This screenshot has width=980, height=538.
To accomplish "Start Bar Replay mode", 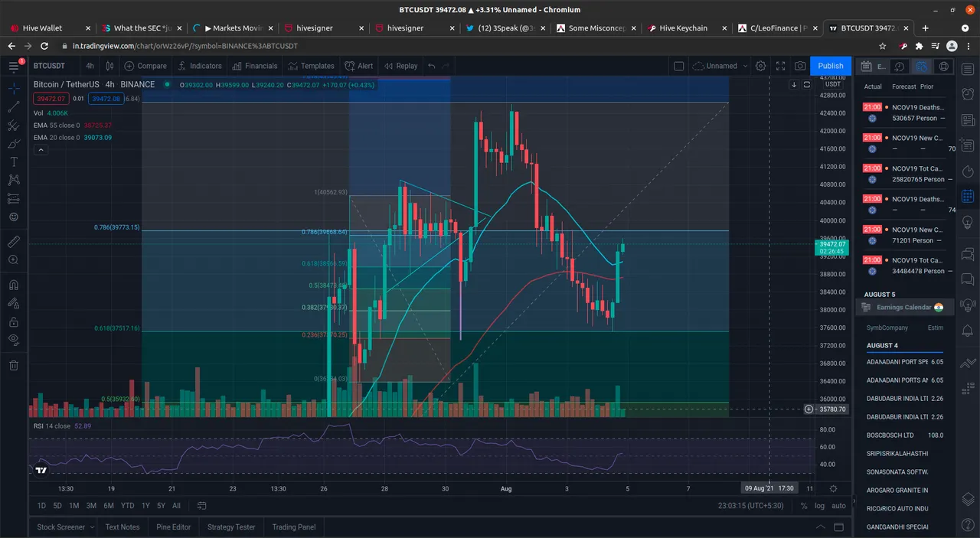I will pos(400,66).
